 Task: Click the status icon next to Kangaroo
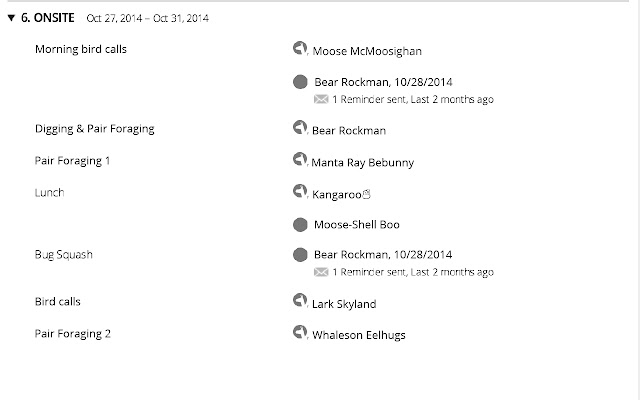[x=300, y=191]
